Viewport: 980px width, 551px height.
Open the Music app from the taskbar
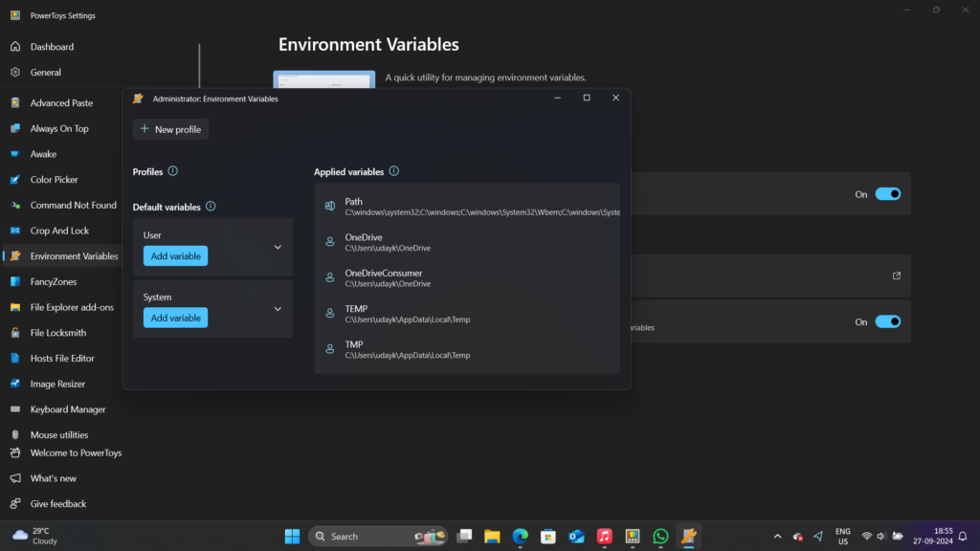605,536
